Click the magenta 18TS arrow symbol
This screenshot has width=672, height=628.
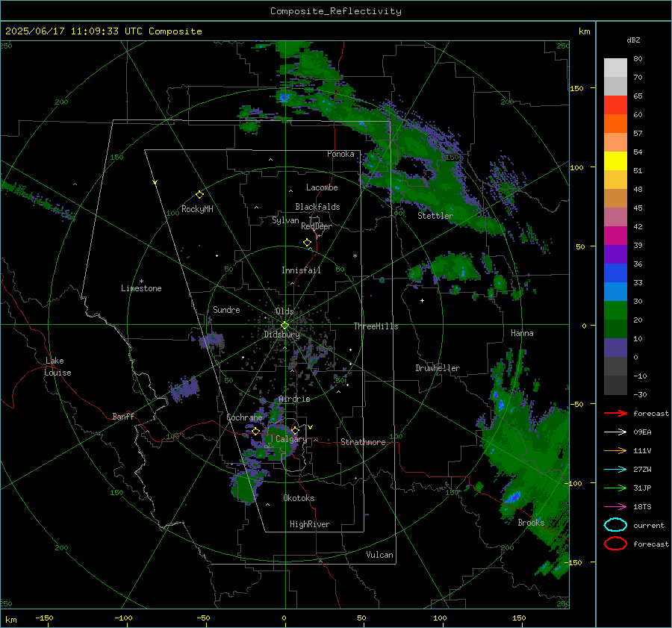[615, 506]
